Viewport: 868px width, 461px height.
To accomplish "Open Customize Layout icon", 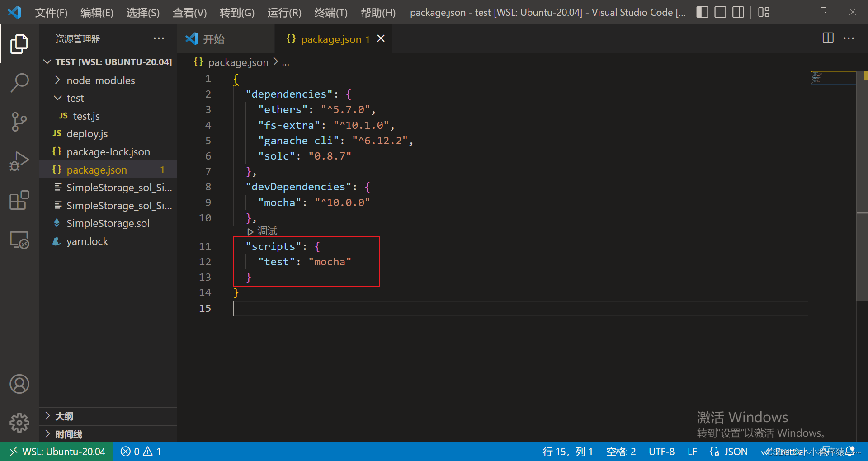I will pos(764,12).
